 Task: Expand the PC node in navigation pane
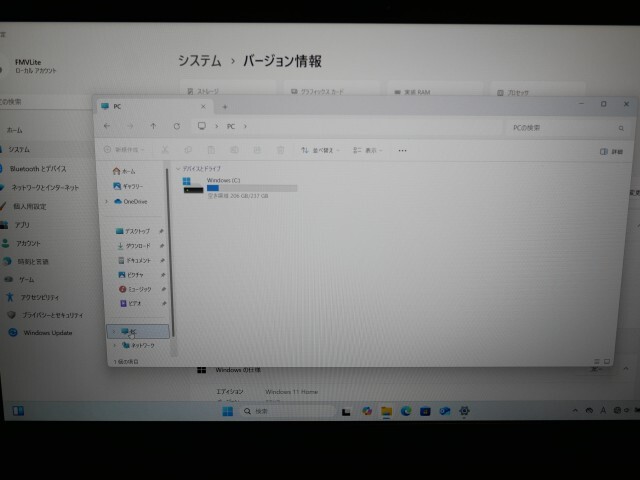[114, 331]
